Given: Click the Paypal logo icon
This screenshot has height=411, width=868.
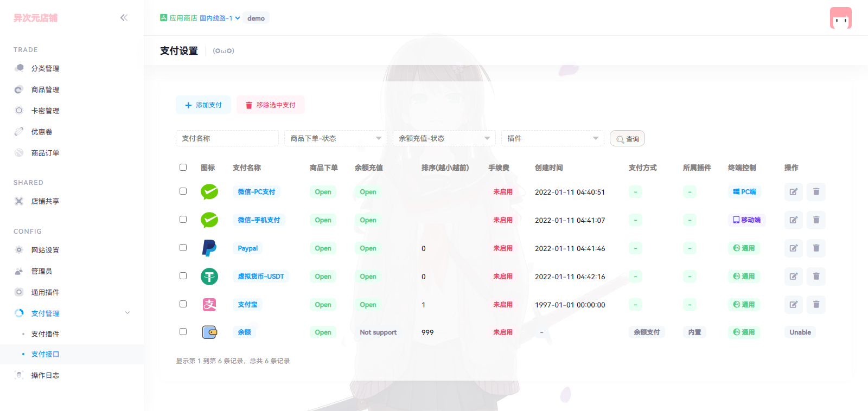Looking at the screenshot, I should pos(209,248).
